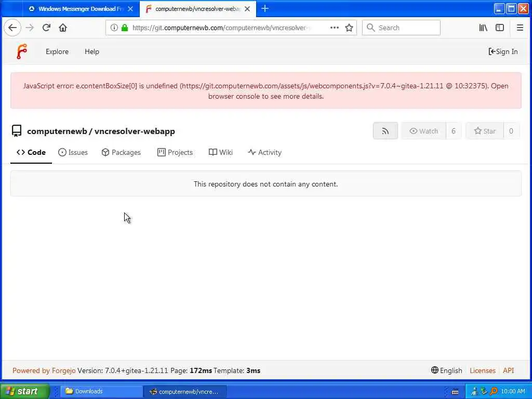The height and width of the screenshot is (399, 532).
Task: Switch to the Downloads taskbar window
Action: pos(102,392)
